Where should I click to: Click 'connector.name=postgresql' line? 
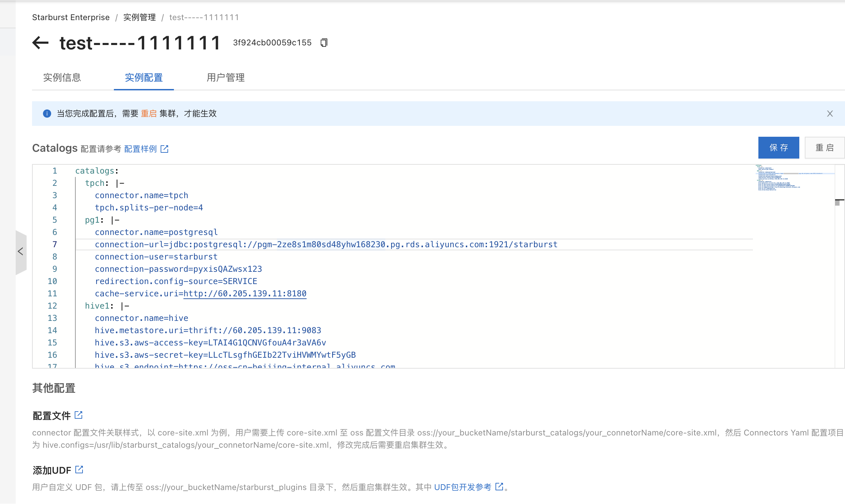click(156, 232)
